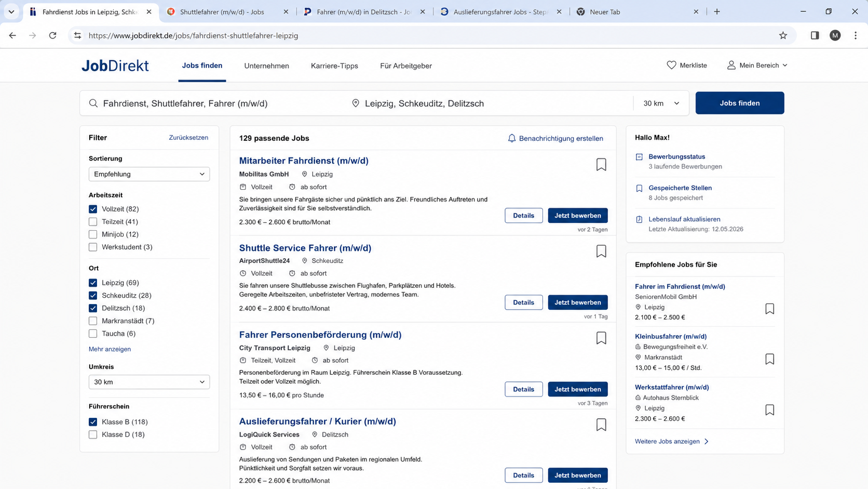This screenshot has height=489, width=868.
Task: Bookmark this page with the star icon
Action: 783,35
